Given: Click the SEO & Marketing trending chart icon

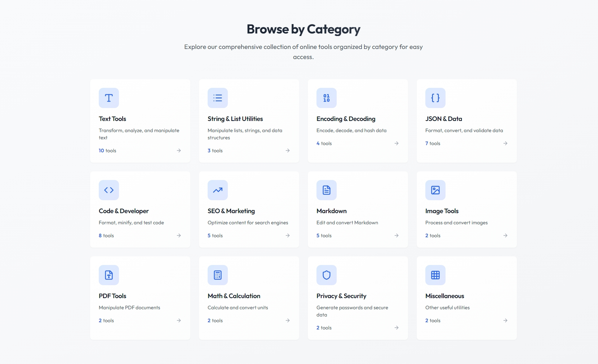Looking at the screenshot, I should click(217, 190).
